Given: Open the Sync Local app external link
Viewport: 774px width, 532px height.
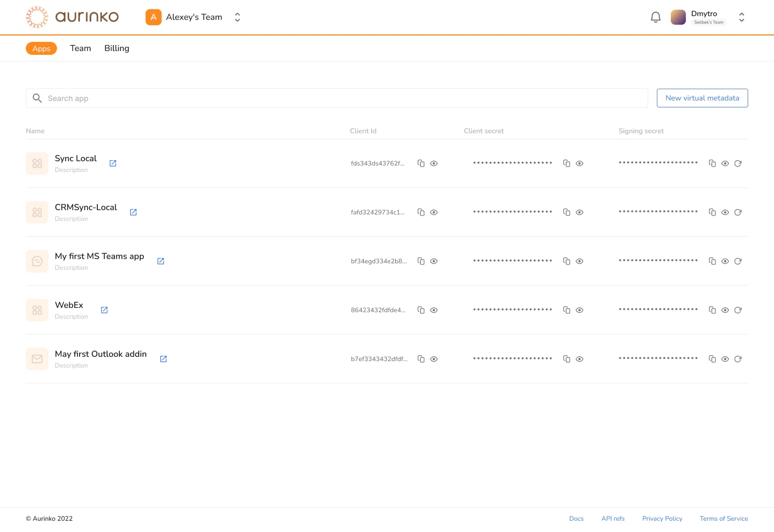Looking at the screenshot, I should tap(113, 163).
